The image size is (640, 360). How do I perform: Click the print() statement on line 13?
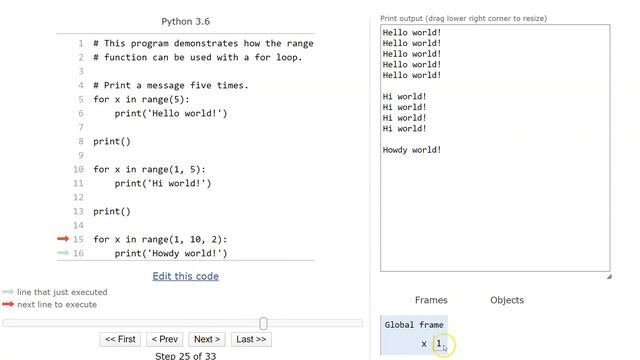point(112,211)
